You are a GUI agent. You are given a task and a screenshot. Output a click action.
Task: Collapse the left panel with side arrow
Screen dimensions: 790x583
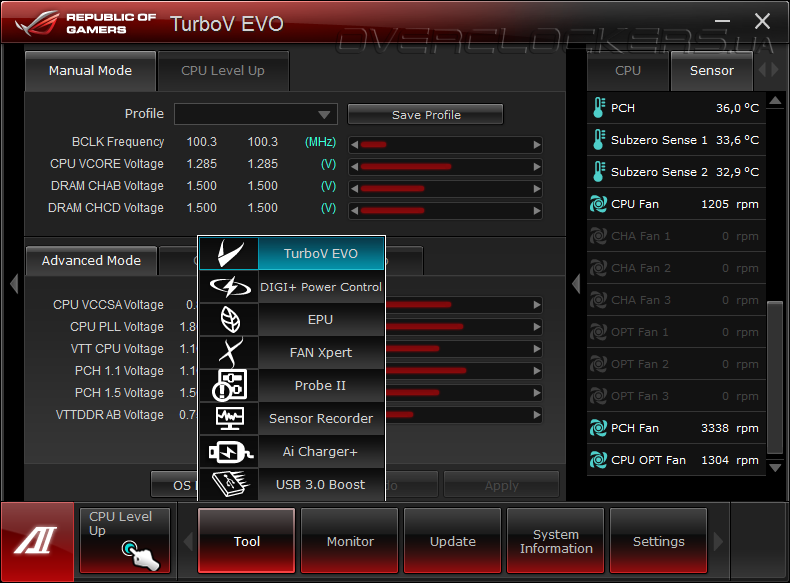[x=14, y=283]
